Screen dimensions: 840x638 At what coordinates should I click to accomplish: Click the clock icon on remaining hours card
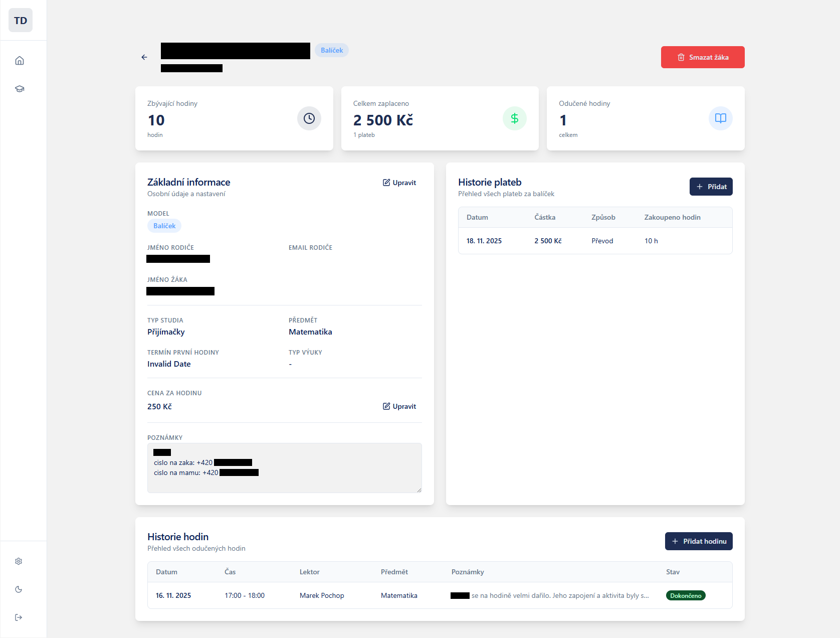pyautogui.click(x=309, y=118)
